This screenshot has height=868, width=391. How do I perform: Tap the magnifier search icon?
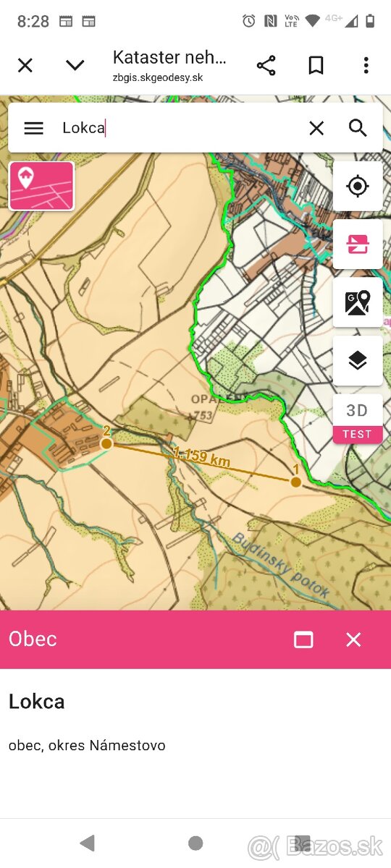[x=358, y=128]
